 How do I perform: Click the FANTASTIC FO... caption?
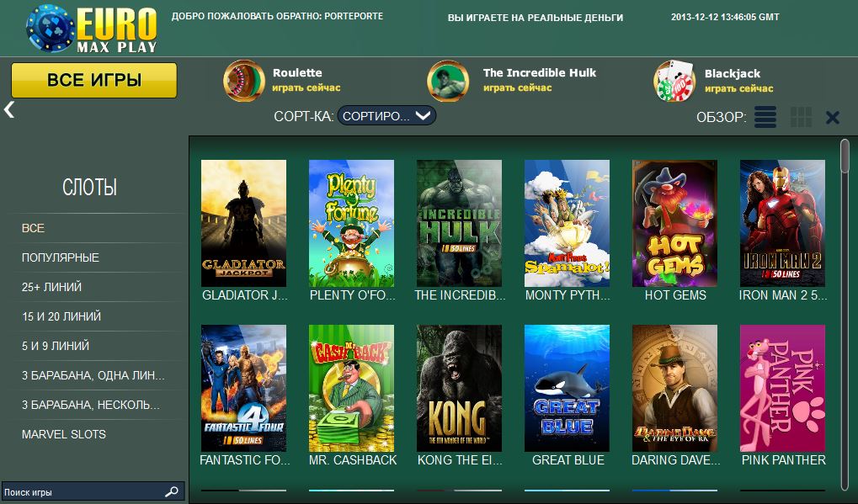coord(244,460)
